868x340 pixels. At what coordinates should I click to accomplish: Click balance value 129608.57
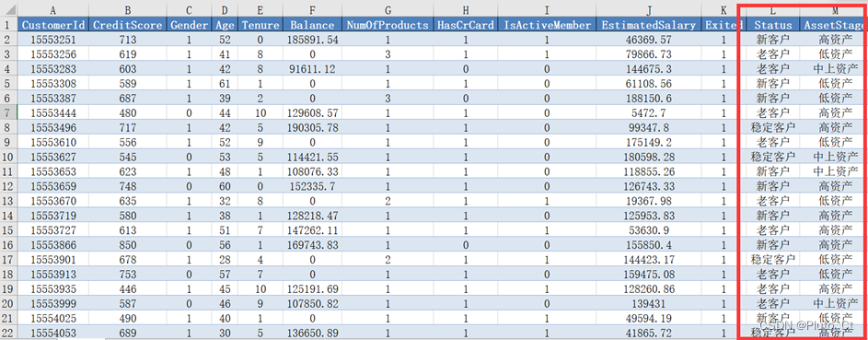[x=313, y=113]
